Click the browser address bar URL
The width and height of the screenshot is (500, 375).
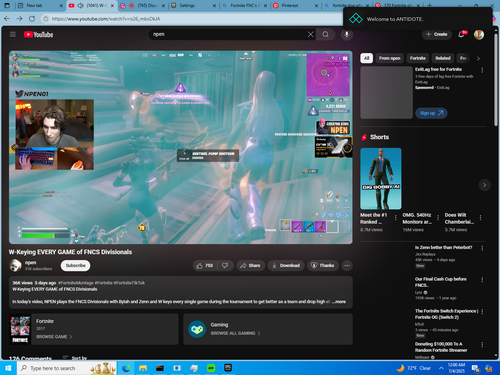(x=106, y=19)
